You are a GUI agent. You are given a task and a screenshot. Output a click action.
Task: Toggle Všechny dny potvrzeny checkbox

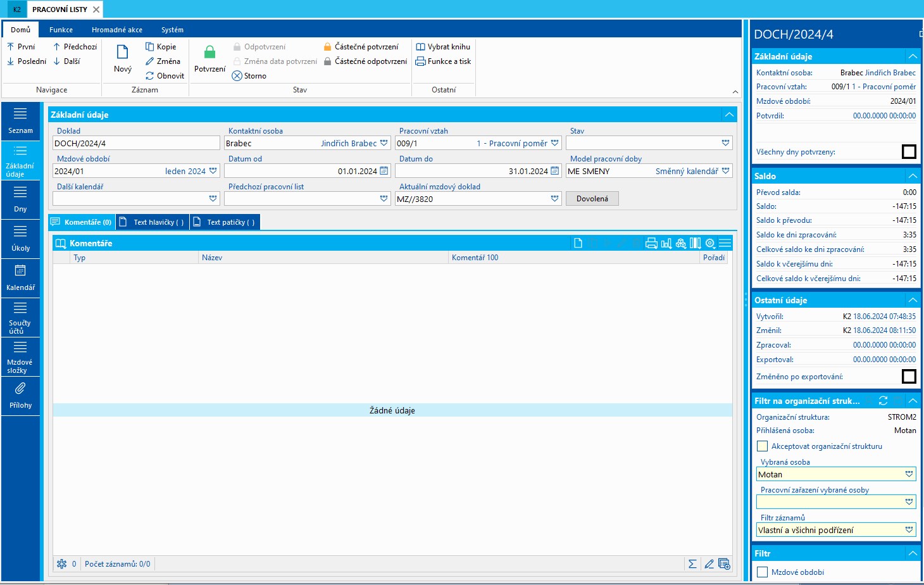pyautogui.click(x=909, y=151)
